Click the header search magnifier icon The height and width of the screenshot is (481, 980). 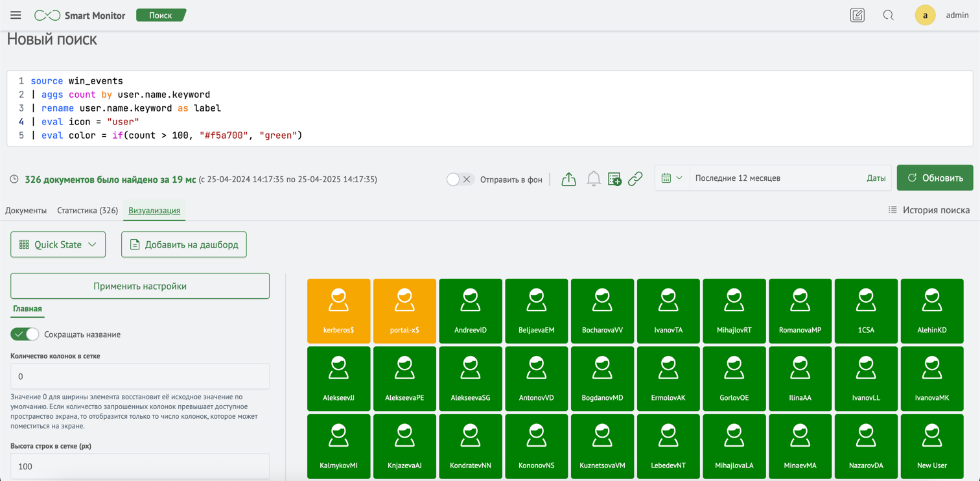[x=888, y=15]
